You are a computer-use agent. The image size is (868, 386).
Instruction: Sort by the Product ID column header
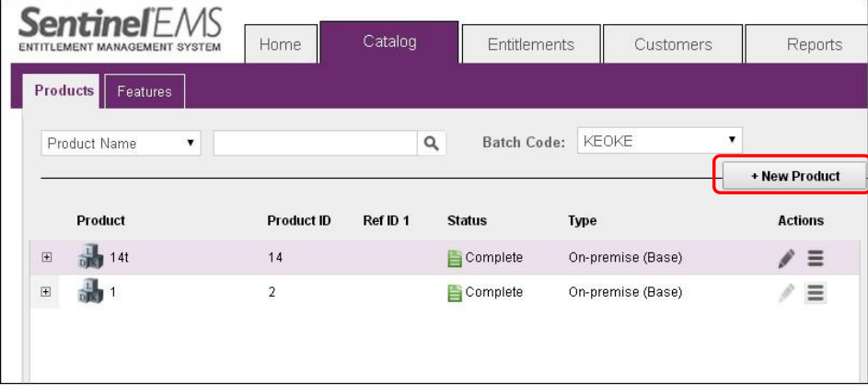tap(298, 221)
